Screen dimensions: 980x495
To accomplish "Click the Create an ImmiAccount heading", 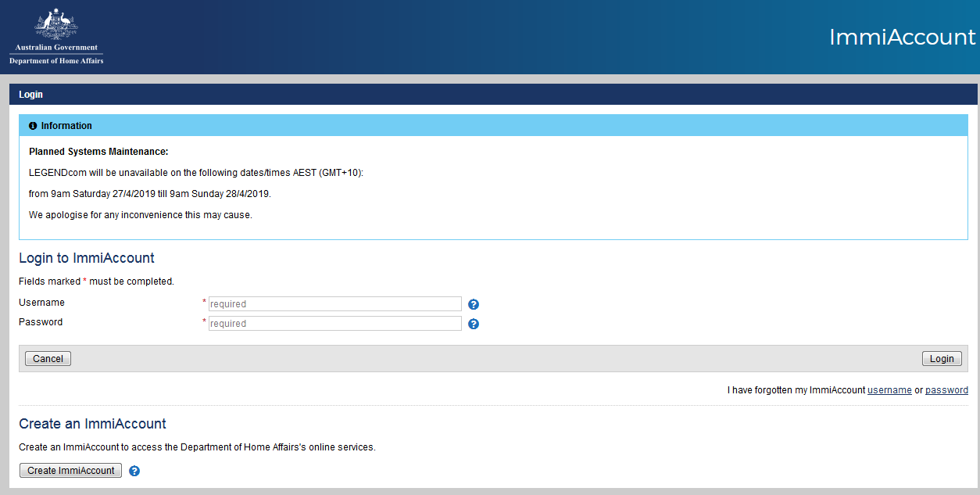I will [92, 424].
